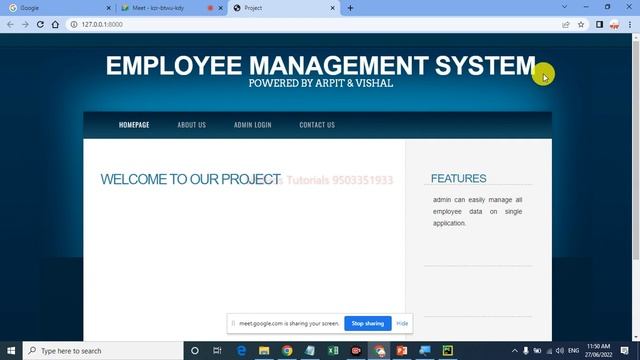
Task: Open the taskbar clock 11:50 AM
Action: click(598, 351)
